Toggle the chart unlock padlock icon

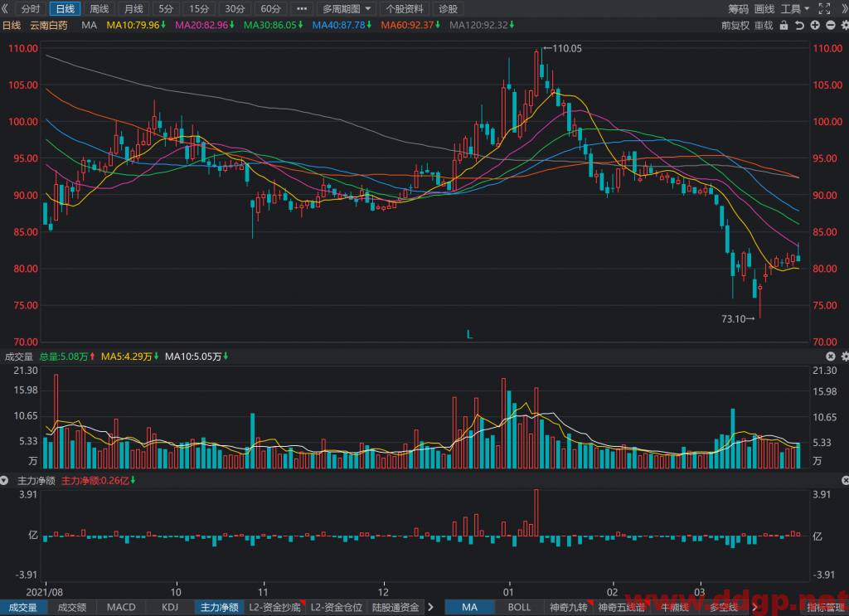[x=784, y=26]
